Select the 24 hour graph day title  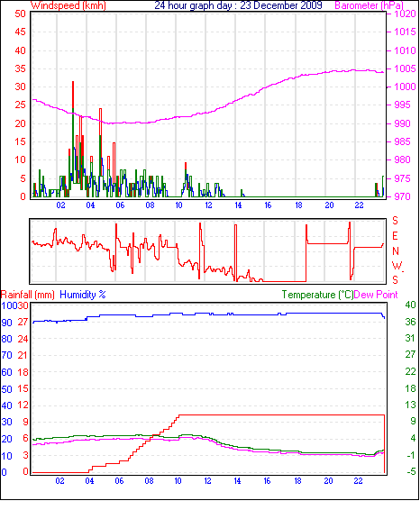238,5
